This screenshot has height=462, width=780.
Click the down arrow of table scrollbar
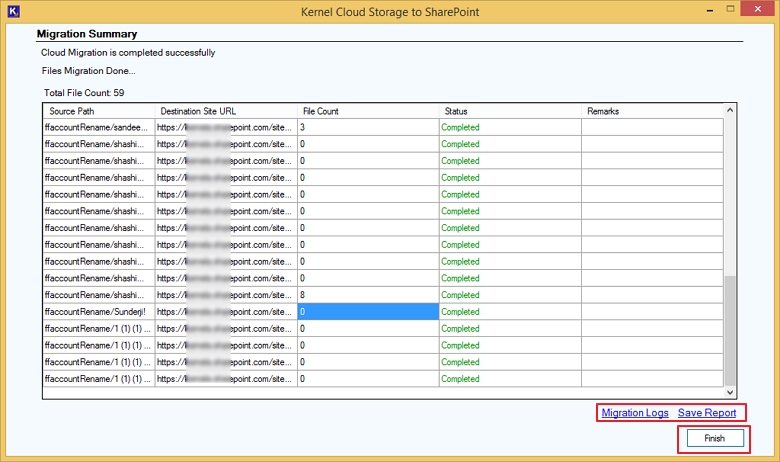click(x=730, y=392)
